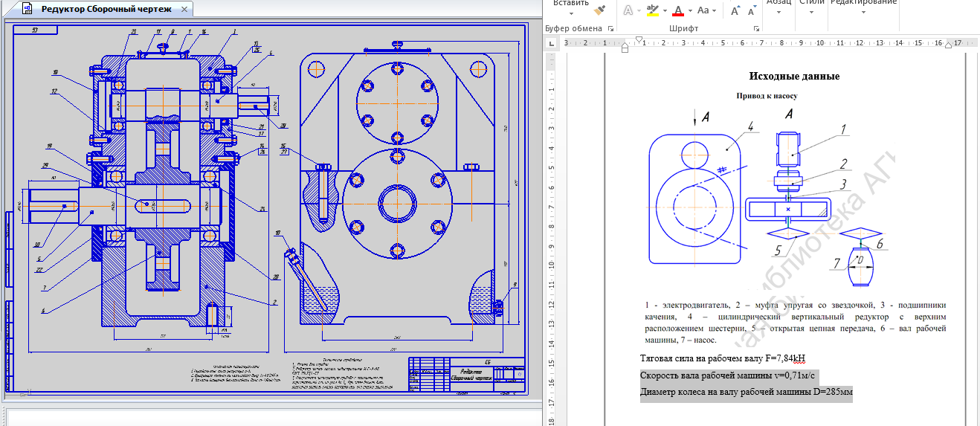Expand the Вставить (Paste) dropdown

571,15
